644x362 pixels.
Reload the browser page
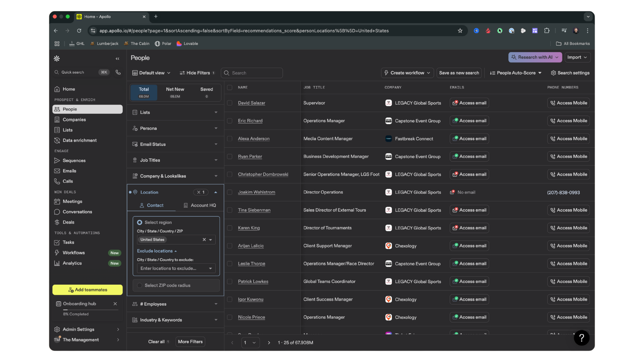coord(79,31)
